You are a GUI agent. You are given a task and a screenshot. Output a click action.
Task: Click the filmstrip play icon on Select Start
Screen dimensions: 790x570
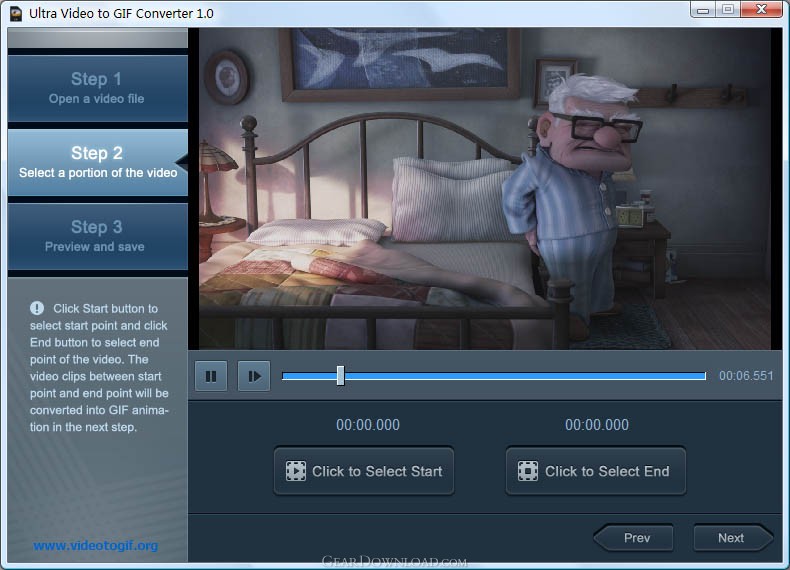(x=296, y=471)
